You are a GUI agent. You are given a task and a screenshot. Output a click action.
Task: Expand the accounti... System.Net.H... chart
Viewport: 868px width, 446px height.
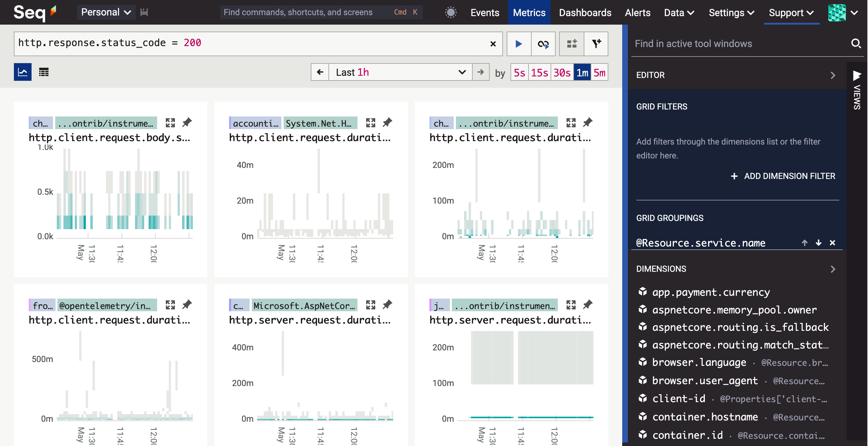coord(371,123)
